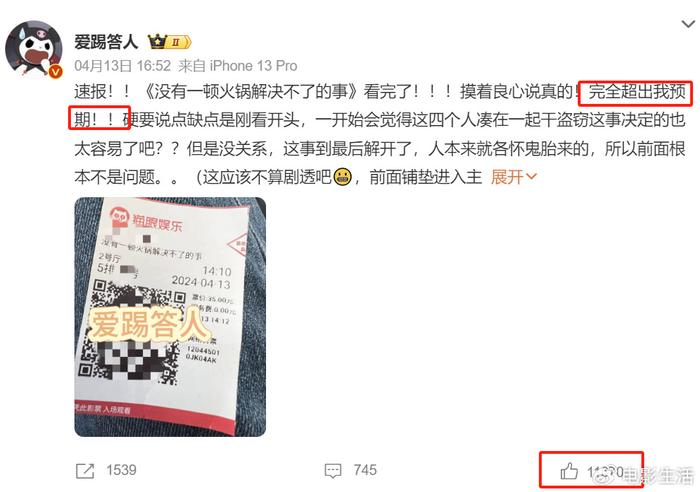Click the repost count 1539
Screen dimensions: 700x492
coord(121,470)
